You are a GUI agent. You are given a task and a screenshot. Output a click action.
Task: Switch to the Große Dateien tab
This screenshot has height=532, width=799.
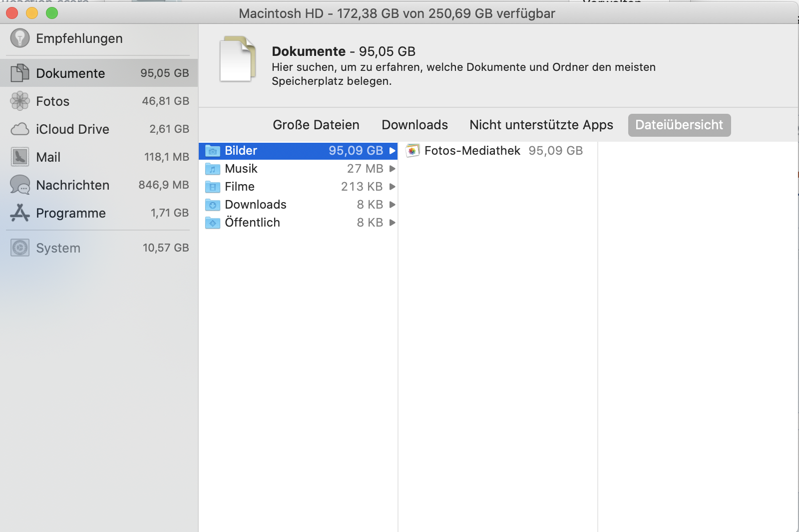pyautogui.click(x=316, y=125)
